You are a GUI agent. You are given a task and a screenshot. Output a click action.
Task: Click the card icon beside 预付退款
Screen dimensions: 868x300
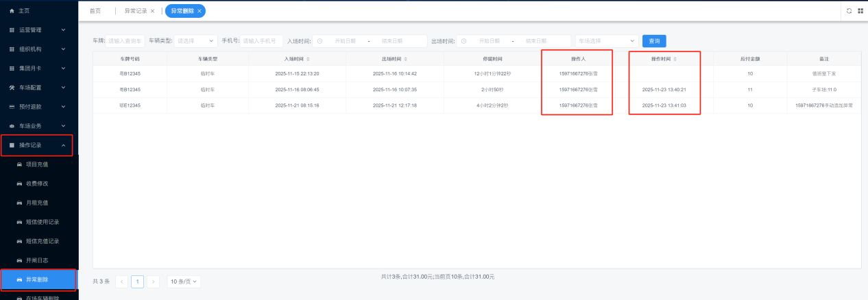click(12, 107)
